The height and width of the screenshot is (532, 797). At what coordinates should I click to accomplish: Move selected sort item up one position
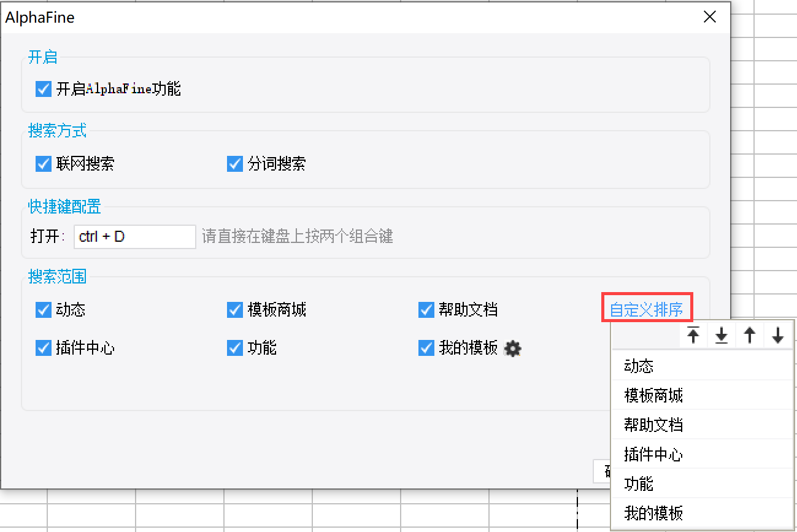pos(750,336)
